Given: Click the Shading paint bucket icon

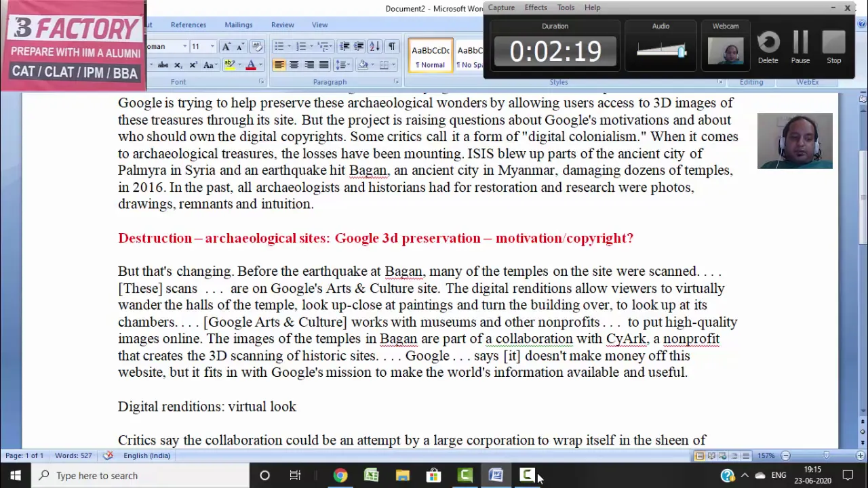Looking at the screenshot, I should (x=363, y=65).
